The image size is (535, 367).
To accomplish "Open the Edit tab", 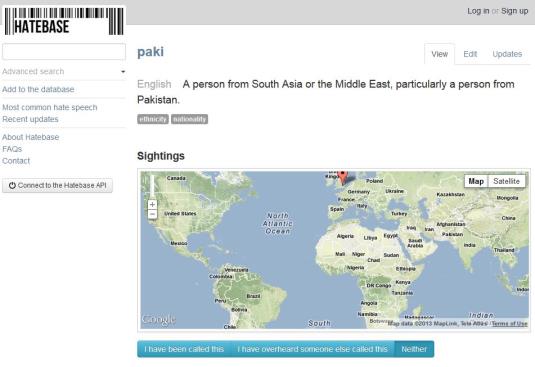I will (x=470, y=54).
